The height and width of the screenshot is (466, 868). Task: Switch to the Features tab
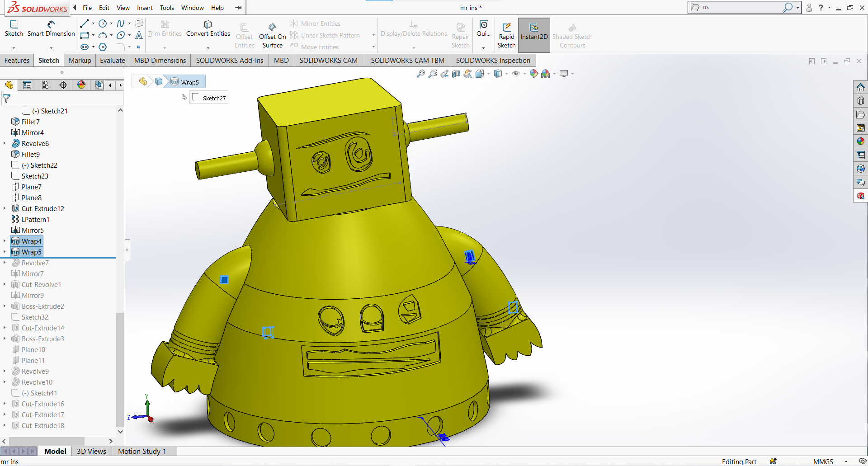[17, 60]
